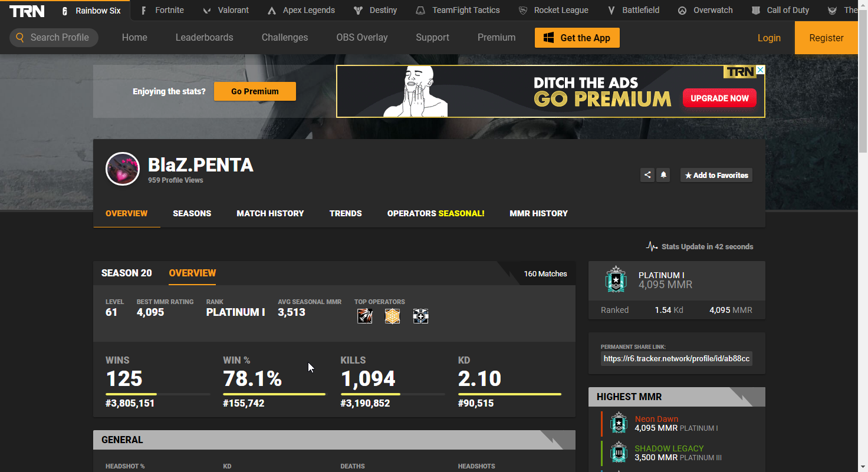The image size is (868, 472).
Task: Click the BlaZ.PENTA profile avatar
Action: coord(122,169)
